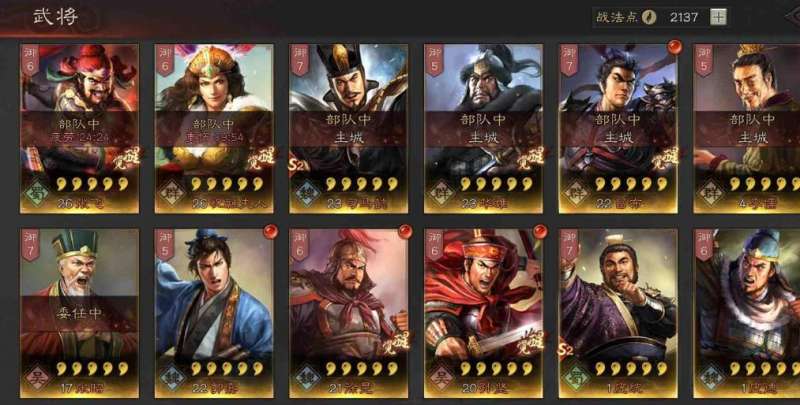Click the gold 战法点 coin icon
Image resolution: width=800 pixels, height=405 pixels.
point(648,17)
